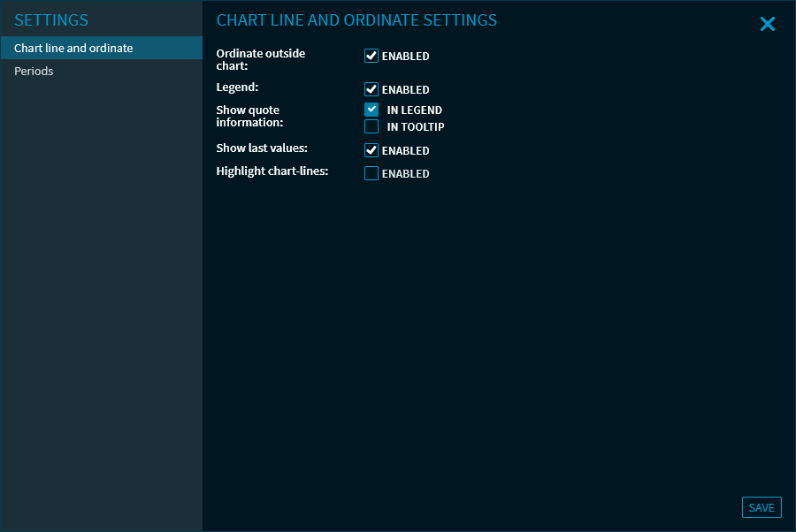Click ENABLED text next to Ordinate outside chart

point(405,57)
